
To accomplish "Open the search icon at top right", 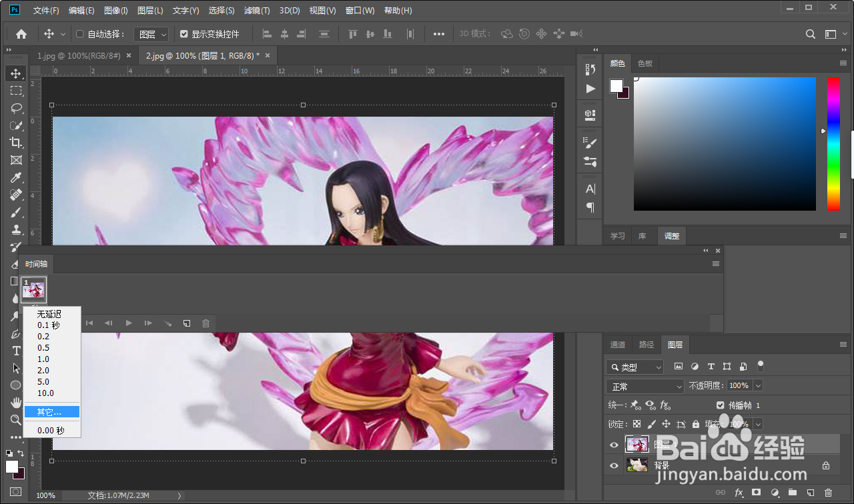I will pos(811,34).
